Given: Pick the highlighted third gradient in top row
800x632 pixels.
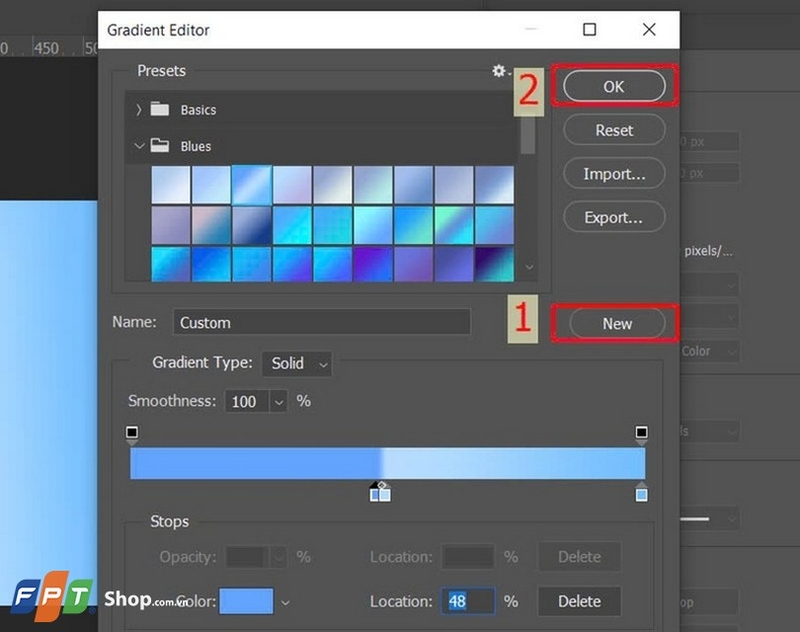Looking at the screenshot, I should 252,185.
